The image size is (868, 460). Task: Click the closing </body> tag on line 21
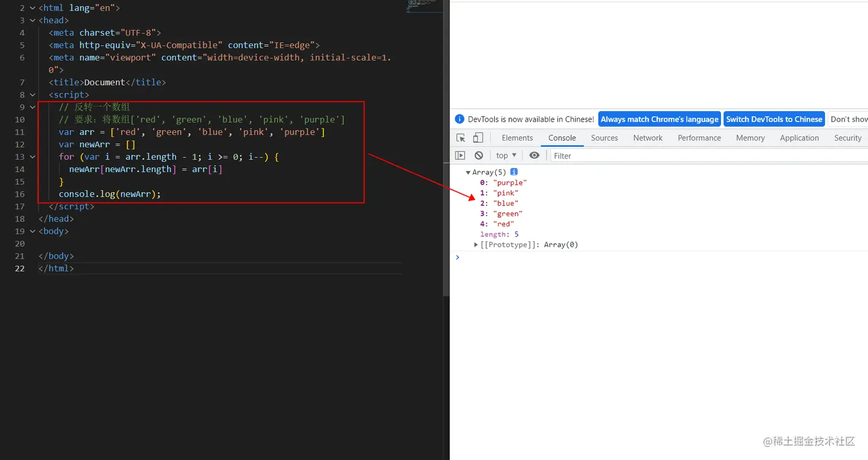pyautogui.click(x=56, y=256)
